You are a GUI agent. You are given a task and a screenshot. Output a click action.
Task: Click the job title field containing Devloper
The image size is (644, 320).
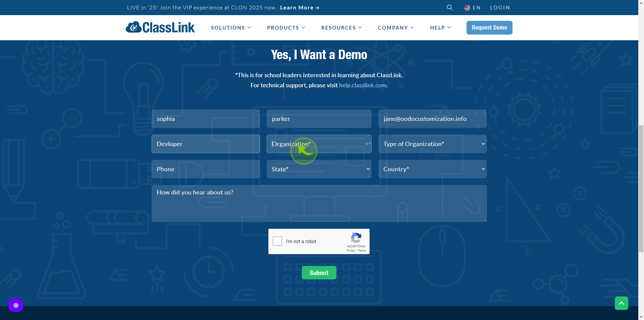[x=206, y=144]
